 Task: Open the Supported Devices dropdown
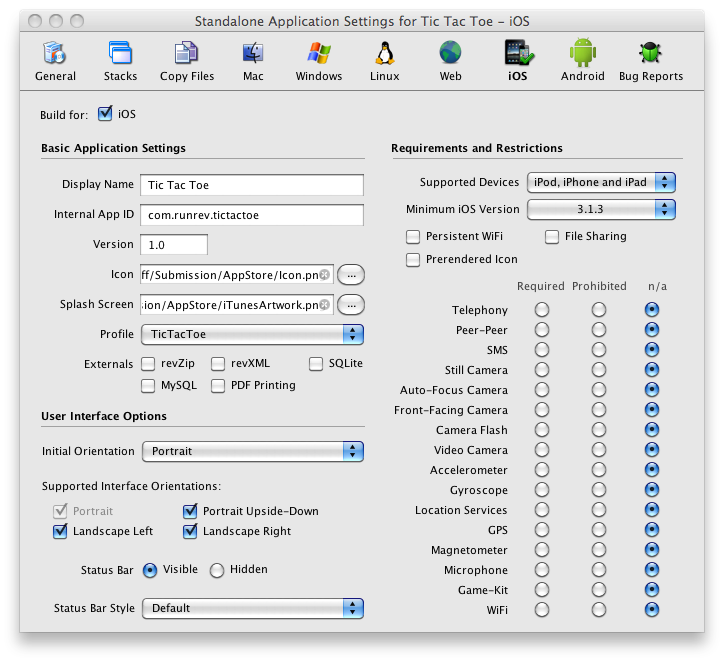(x=601, y=182)
